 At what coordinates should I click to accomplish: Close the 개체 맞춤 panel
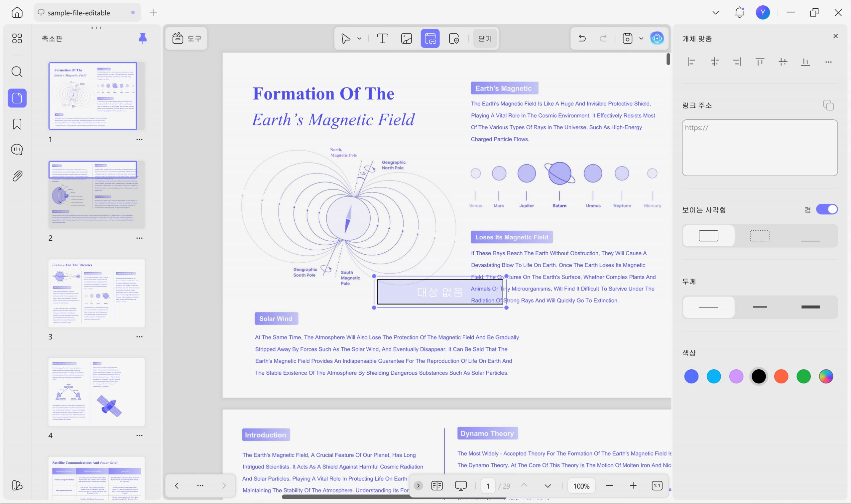pos(835,36)
